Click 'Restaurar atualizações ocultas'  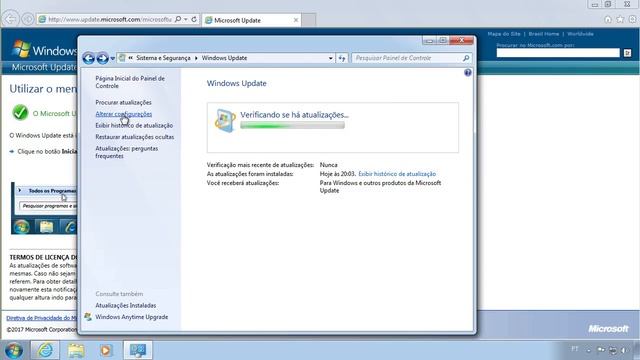coord(134,137)
